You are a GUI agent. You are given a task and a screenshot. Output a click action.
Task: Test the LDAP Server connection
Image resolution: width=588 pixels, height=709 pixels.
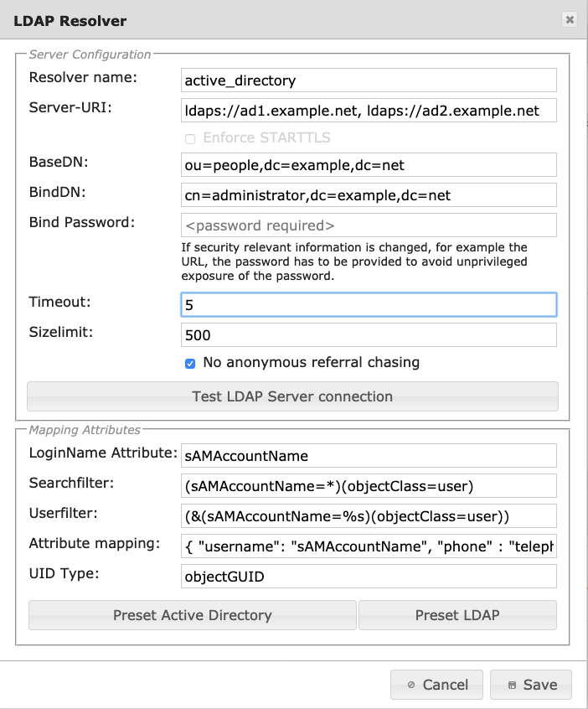(x=292, y=396)
